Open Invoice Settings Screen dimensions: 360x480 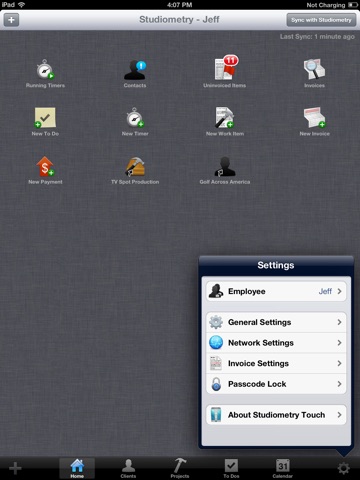[x=276, y=363]
